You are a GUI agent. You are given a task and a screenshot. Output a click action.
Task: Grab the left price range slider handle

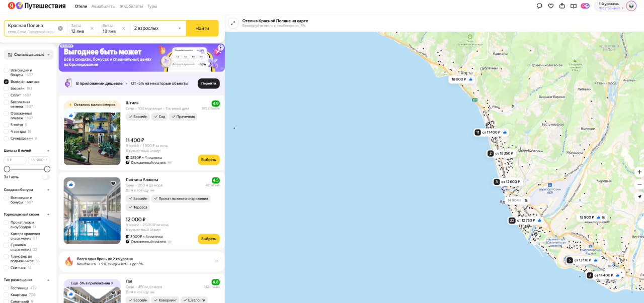pos(7,169)
